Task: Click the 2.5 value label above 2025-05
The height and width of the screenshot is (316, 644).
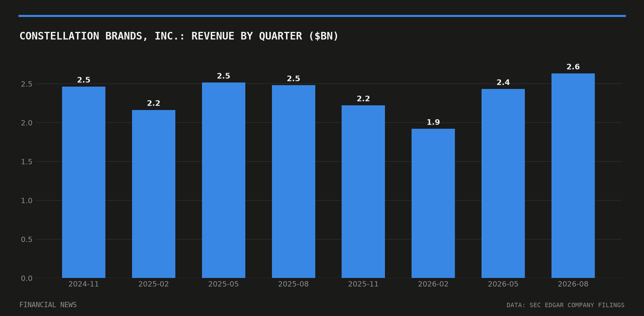Action: coord(224,76)
